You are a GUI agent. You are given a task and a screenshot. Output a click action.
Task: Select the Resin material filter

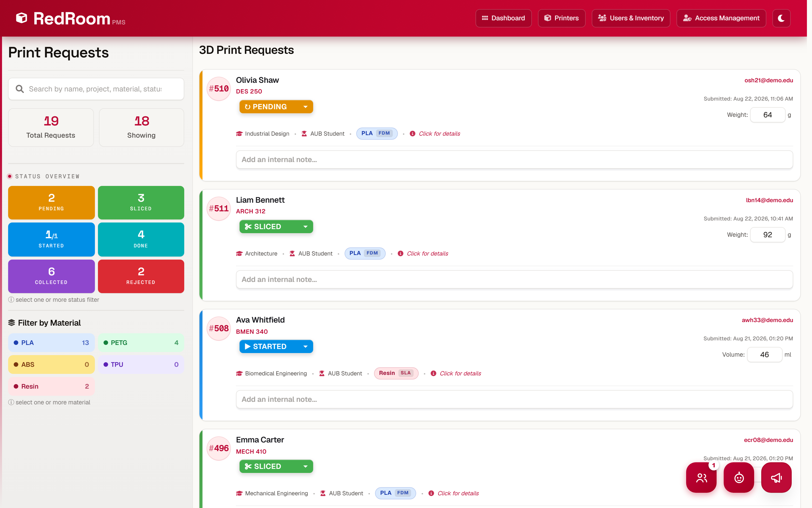[x=51, y=386]
